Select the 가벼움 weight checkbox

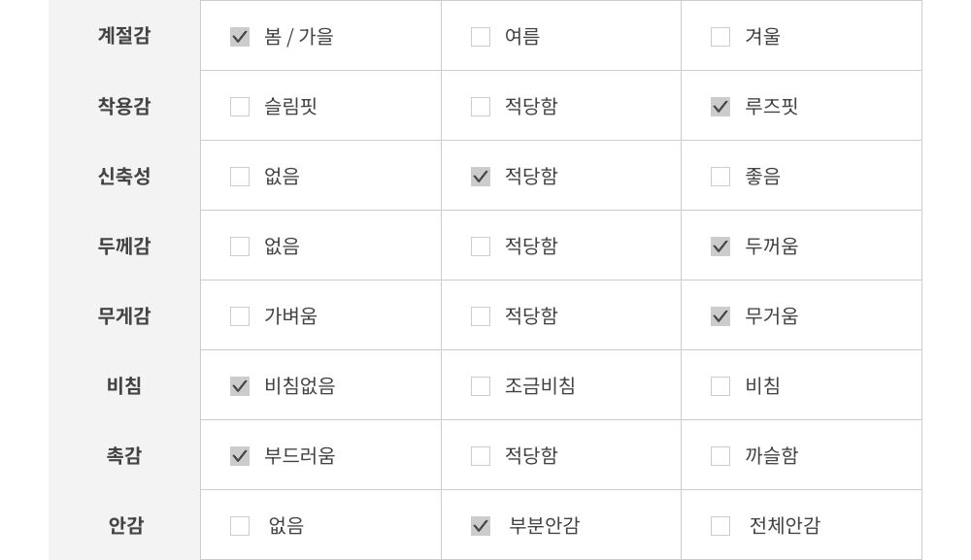[240, 316]
